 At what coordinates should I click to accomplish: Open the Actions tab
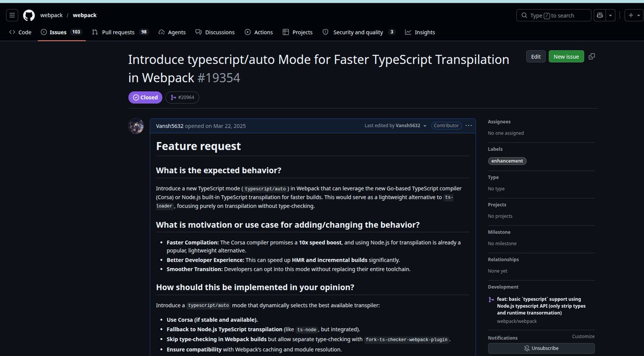click(259, 32)
